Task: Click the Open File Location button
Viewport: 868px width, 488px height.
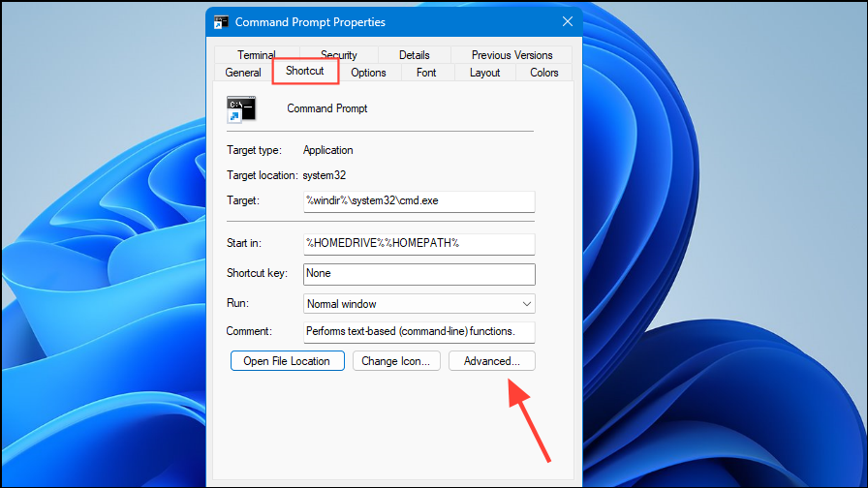Action: 288,361
